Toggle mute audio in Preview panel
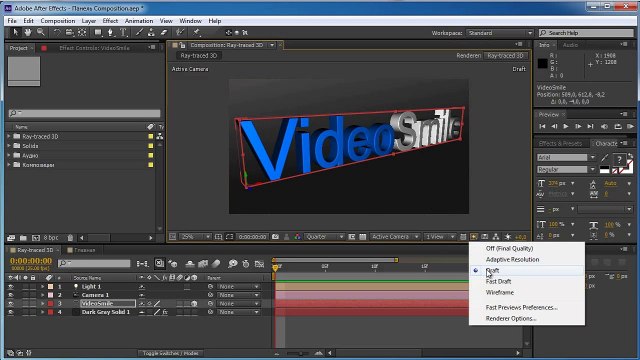The height and width of the screenshot is (360, 640). point(604,127)
